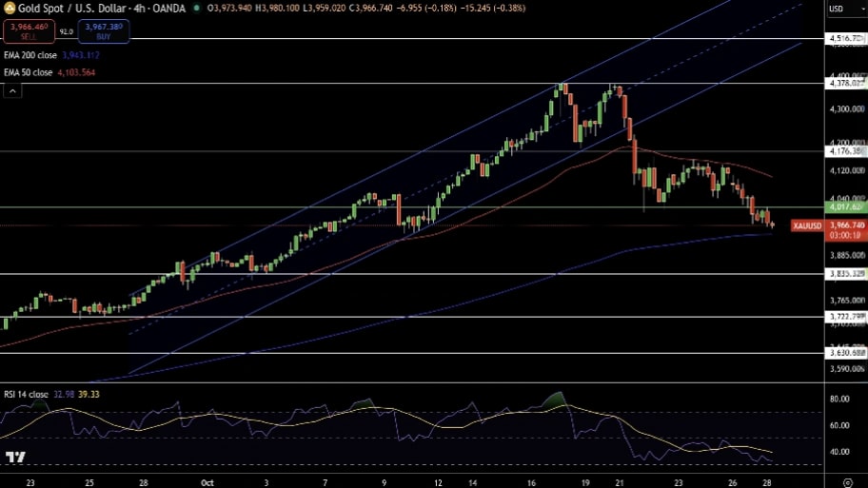The width and height of the screenshot is (868, 488).
Task: Click the 4,378 horizontal level price tag
Action: tap(846, 84)
